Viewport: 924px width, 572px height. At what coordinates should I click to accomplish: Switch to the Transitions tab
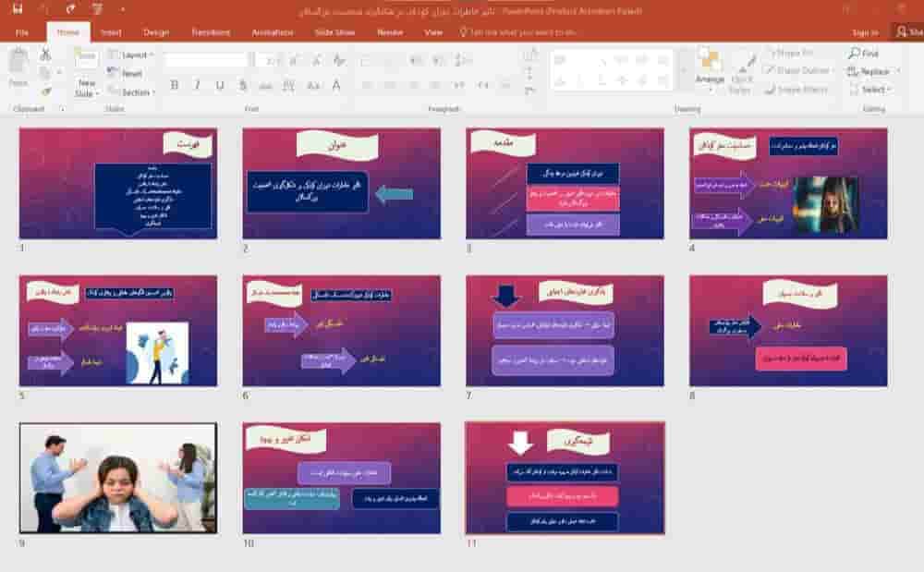(211, 32)
